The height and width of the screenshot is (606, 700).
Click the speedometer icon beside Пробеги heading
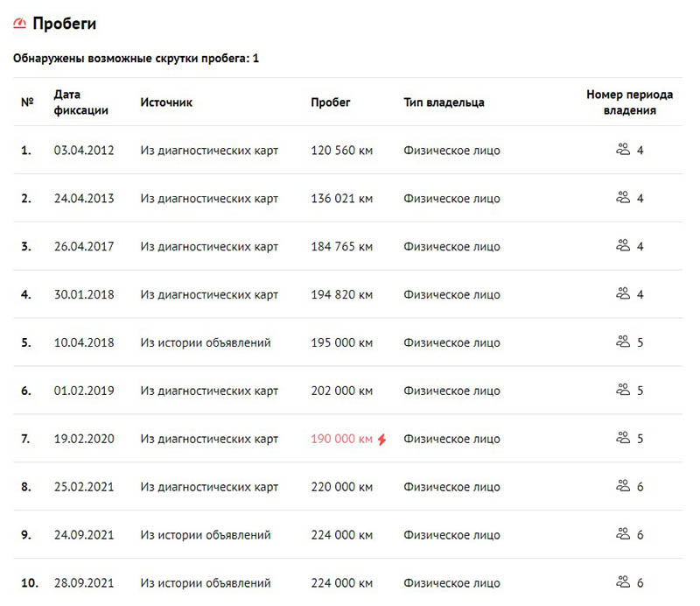coord(20,24)
